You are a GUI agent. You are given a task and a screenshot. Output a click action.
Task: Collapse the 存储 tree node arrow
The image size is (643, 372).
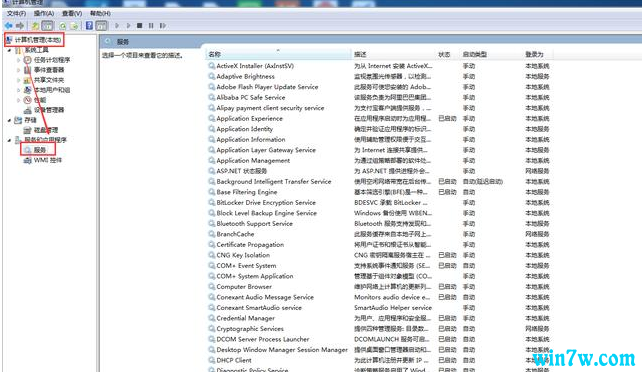[9, 120]
